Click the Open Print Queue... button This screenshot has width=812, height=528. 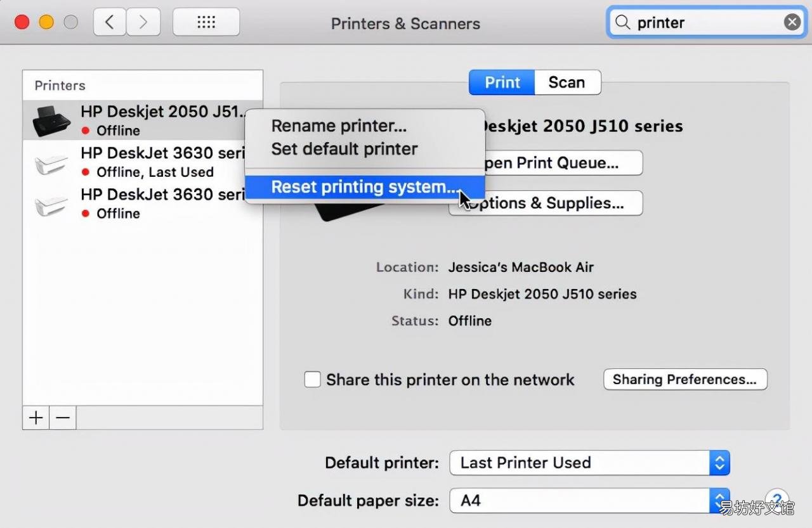point(563,163)
